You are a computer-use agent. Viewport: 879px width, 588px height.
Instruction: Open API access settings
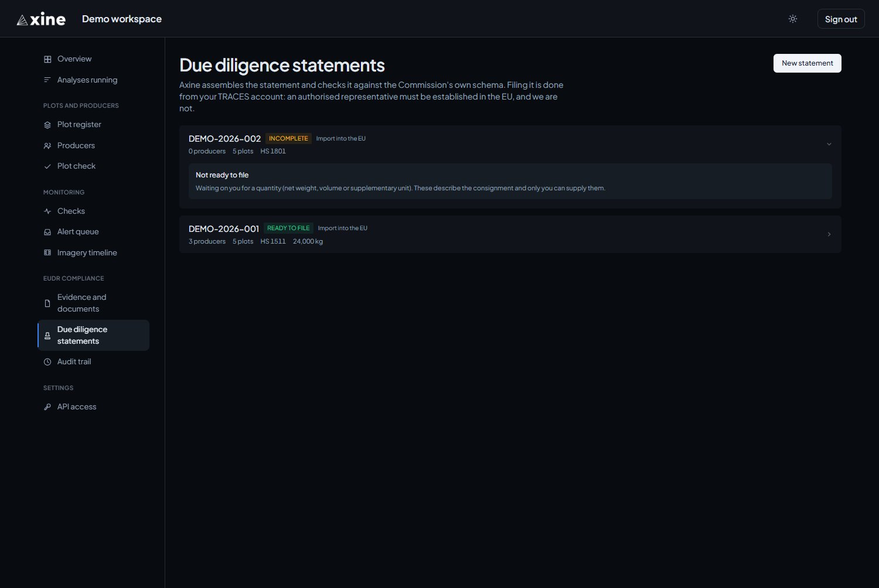[x=93, y=407]
